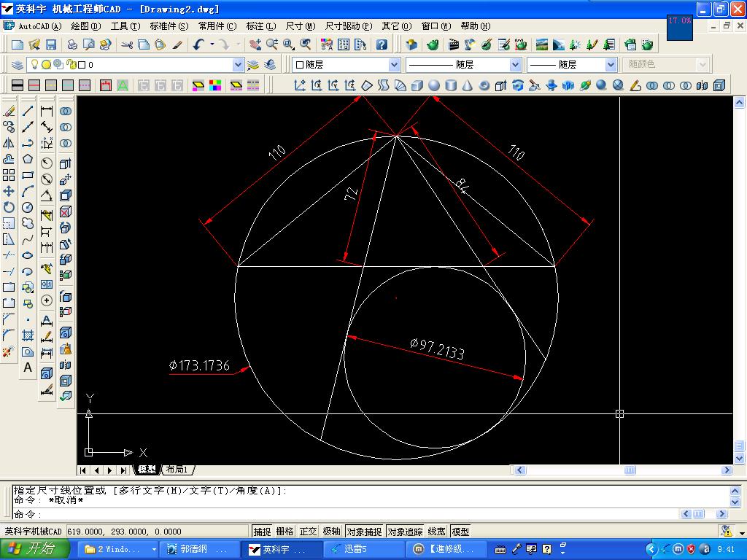Click the New drawing icon
747x560 pixels.
pyautogui.click(x=18, y=44)
